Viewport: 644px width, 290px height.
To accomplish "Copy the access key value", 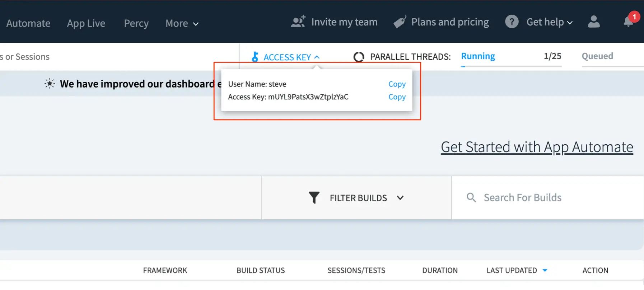I will pyautogui.click(x=397, y=97).
